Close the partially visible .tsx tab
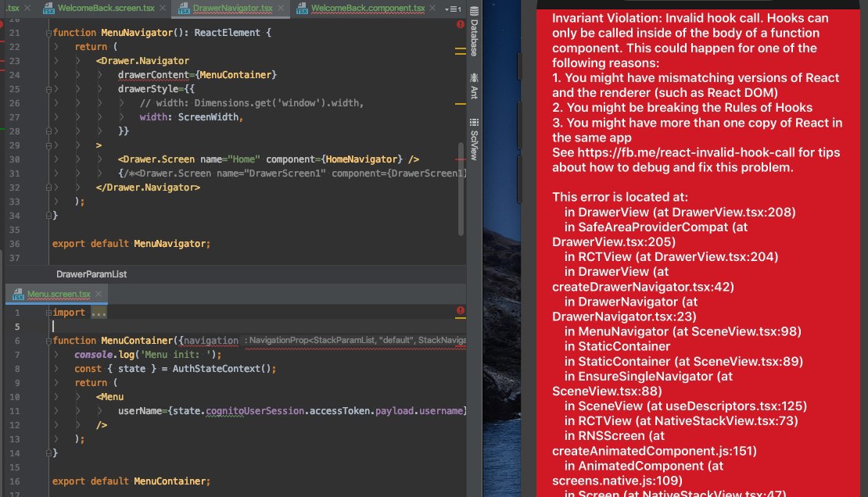868x497 pixels. tap(27, 8)
